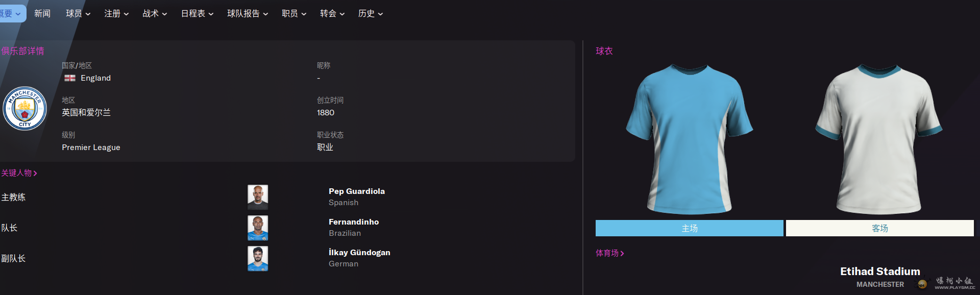980x295 pixels.
Task: Click the England flag icon
Action: 70,78
